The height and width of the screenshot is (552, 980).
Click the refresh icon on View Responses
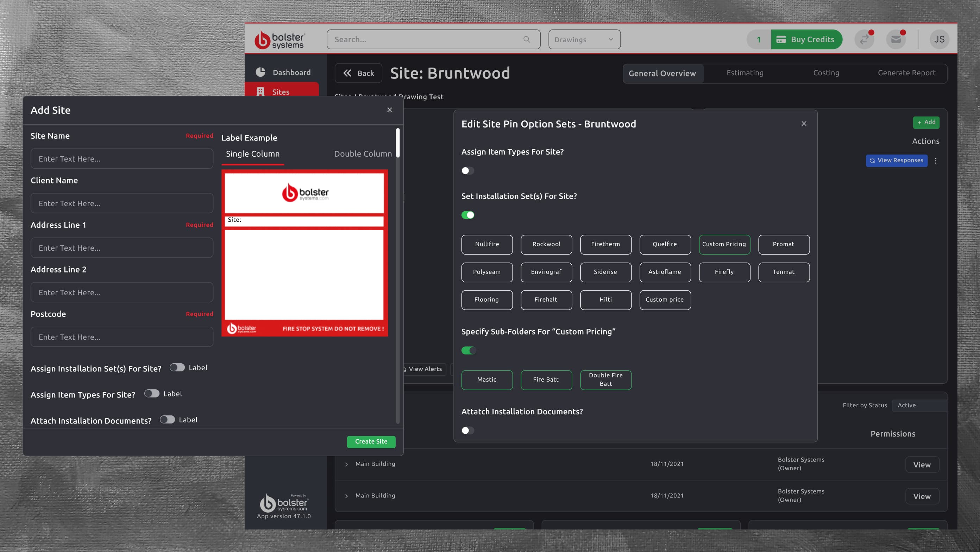[872, 161]
